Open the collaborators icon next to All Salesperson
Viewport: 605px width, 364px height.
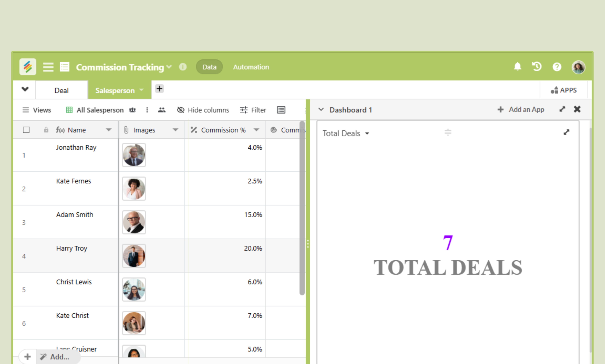132,110
